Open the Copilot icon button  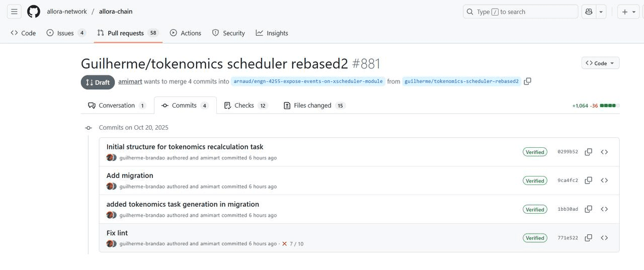click(589, 12)
